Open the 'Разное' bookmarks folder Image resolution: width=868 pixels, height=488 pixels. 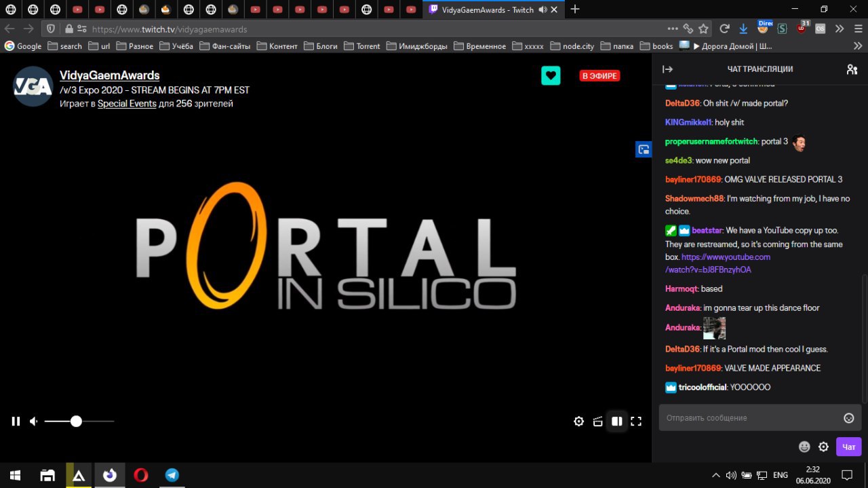[134, 46]
